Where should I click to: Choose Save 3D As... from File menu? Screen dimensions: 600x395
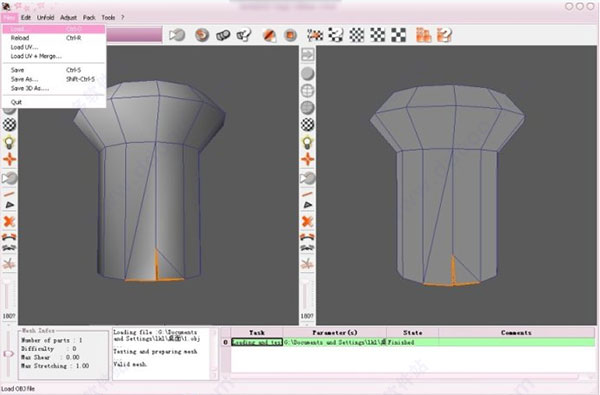(54, 88)
